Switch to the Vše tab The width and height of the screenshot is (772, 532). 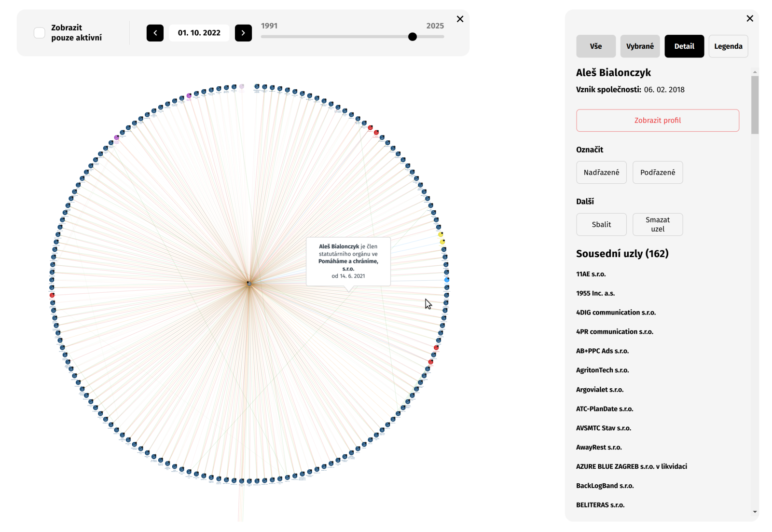pyautogui.click(x=595, y=46)
